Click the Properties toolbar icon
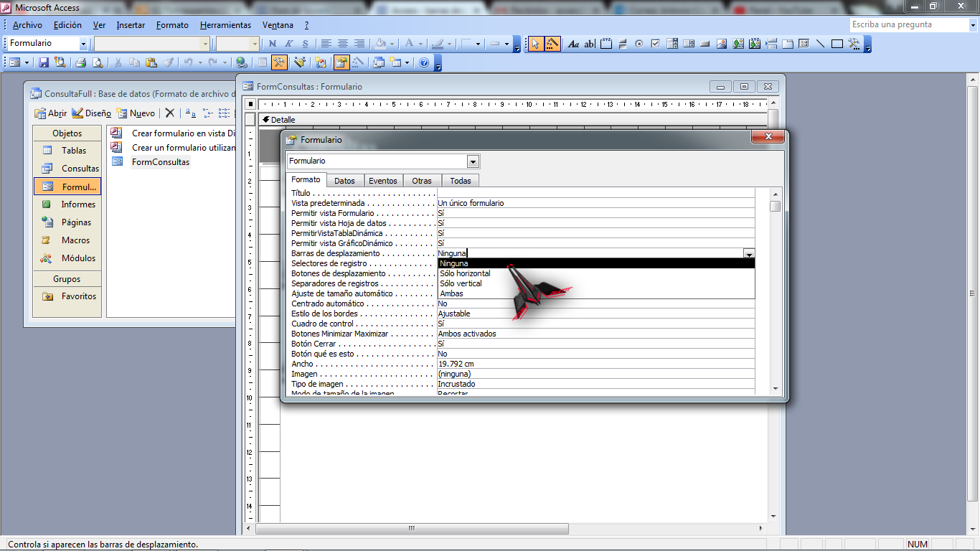This screenshot has width=980, height=551. 341,62
